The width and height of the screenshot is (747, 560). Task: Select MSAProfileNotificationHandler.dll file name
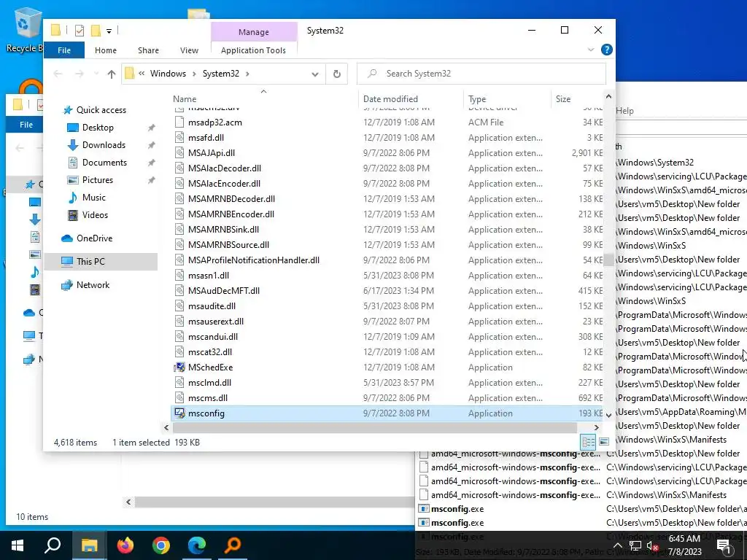tap(253, 260)
